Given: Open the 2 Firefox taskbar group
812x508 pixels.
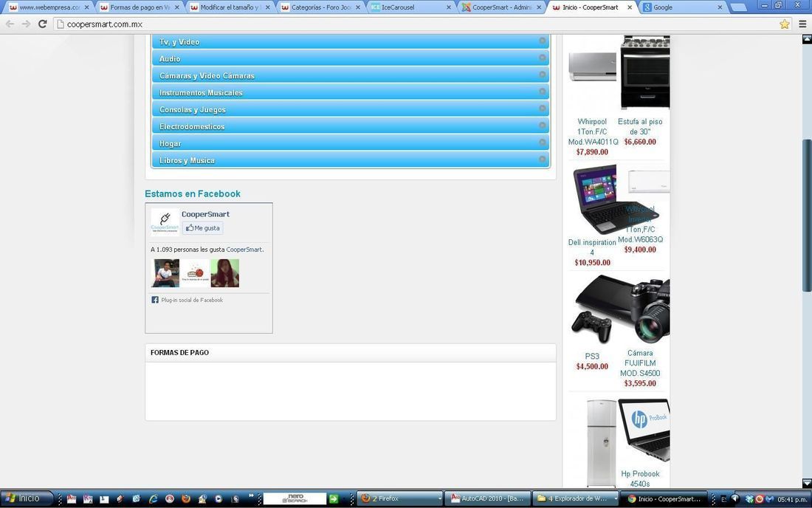Looking at the screenshot, I should point(401,498).
